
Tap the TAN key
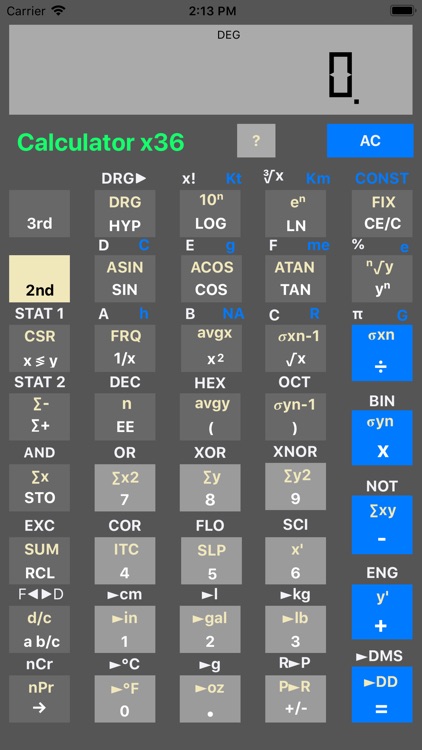(x=296, y=278)
